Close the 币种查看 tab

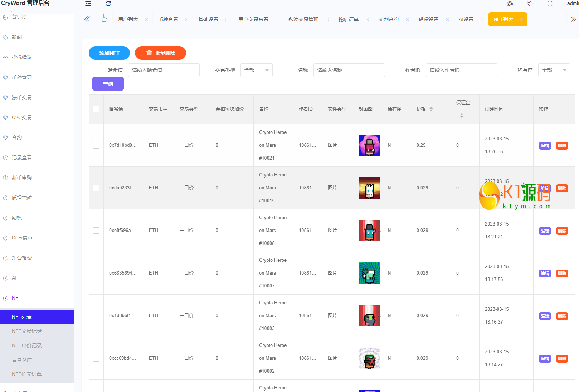pyautogui.click(x=187, y=20)
